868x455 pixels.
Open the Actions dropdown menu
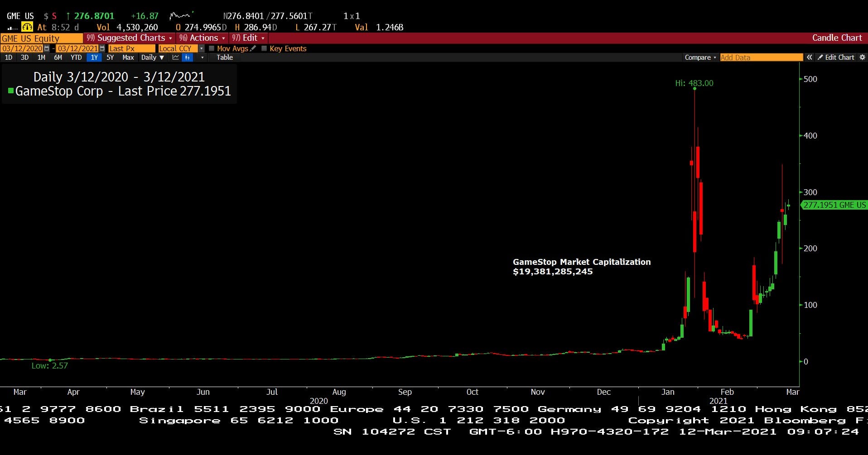(202, 38)
